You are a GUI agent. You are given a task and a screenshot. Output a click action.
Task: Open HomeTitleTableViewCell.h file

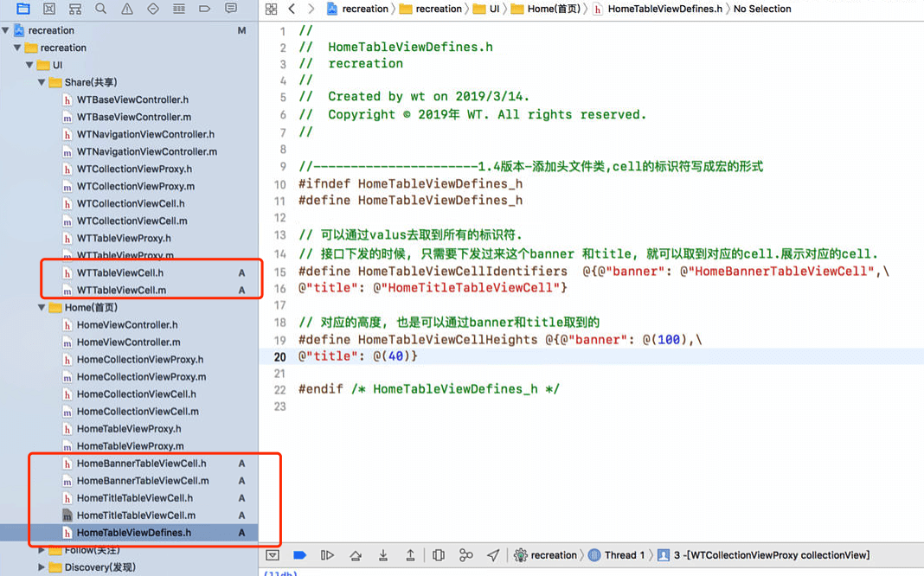pyautogui.click(x=135, y=497)
